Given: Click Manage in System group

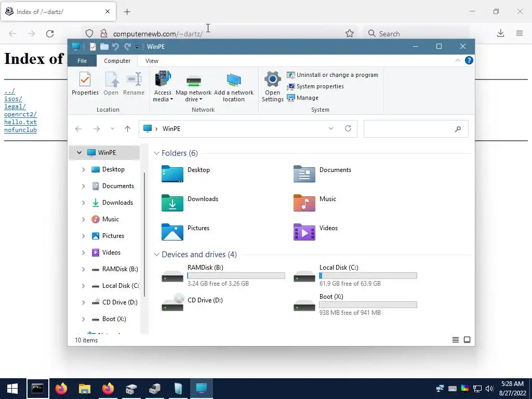Looking at the screenshot, I should click(303, 98).
